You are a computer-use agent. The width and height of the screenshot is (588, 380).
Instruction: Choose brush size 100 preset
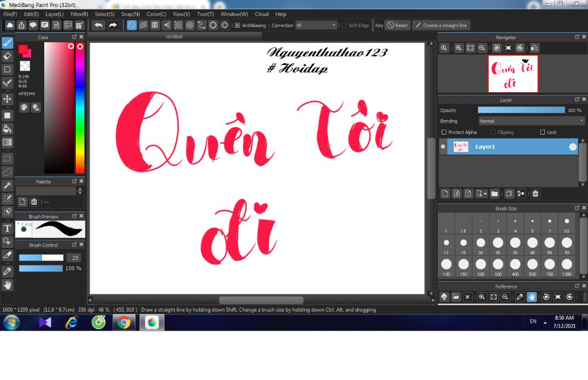(x=446, y=267)
